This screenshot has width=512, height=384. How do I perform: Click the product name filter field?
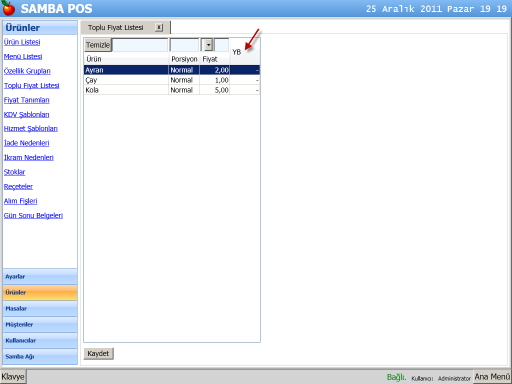(x=140, y=45)
